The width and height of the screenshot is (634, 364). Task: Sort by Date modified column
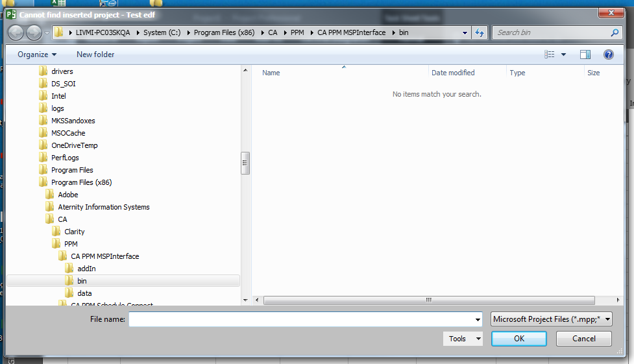(x=453, y=73)
